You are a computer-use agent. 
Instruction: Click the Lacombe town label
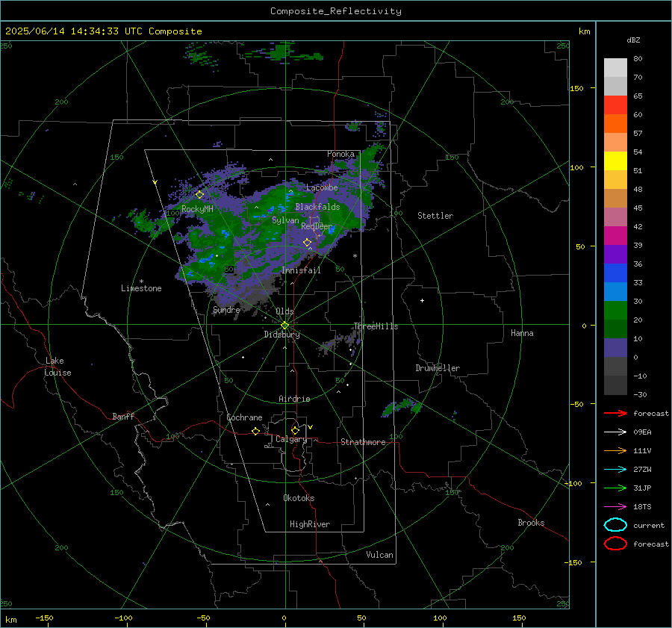coord(322,187)
